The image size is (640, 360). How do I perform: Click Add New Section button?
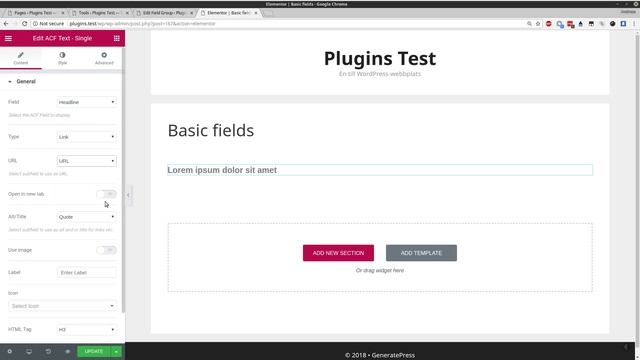pyautogui.click(x=338, y=253)
